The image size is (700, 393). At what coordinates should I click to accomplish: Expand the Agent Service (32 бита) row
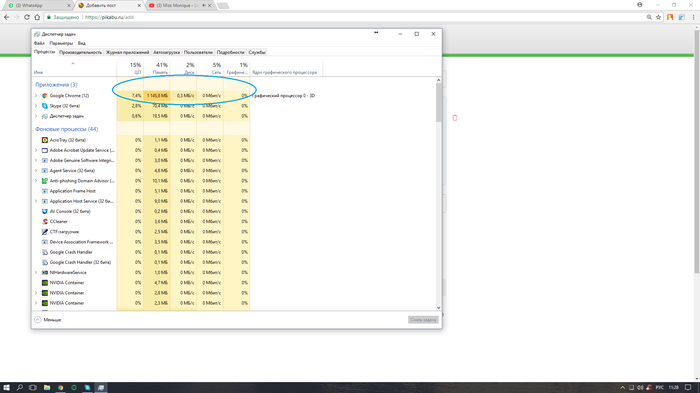(x=36, y=171)
